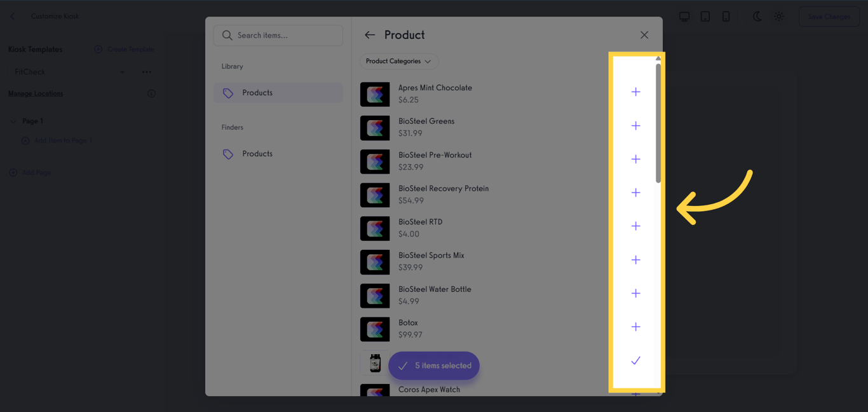The height and width of the screenshot is (412, 868).
Task: Open the three-dot menu next to FitCheck
Action: (147, 72)
